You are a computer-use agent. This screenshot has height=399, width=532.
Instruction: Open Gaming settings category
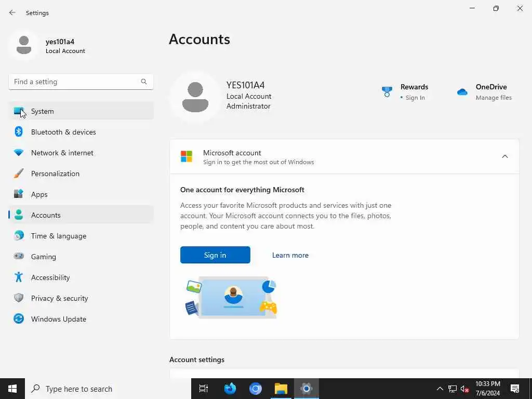click(x=81, y=257)
